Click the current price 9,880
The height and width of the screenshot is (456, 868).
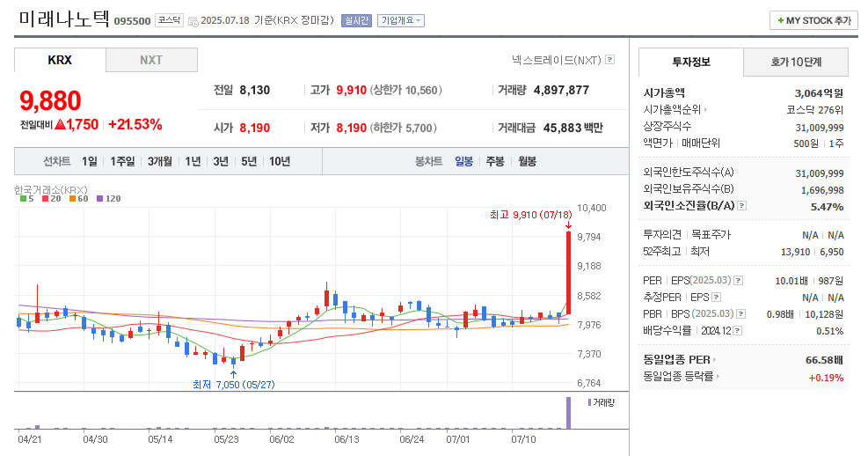50,101
